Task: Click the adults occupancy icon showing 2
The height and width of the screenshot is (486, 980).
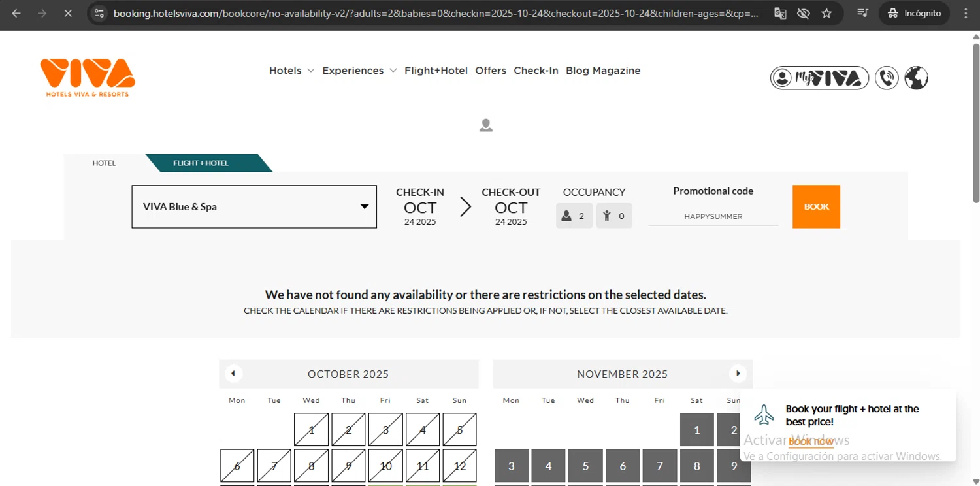Action: point(574,216)
